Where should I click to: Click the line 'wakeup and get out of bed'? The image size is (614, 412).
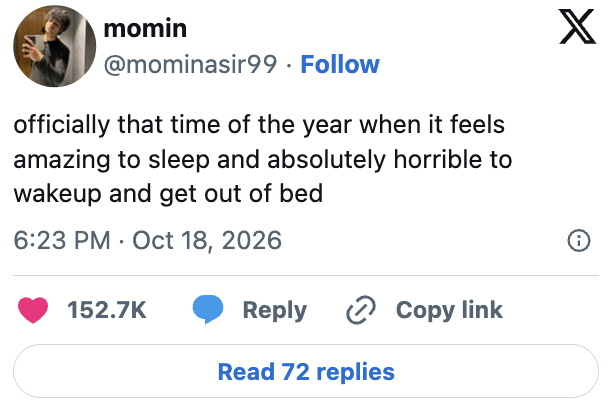coord(168,193)
